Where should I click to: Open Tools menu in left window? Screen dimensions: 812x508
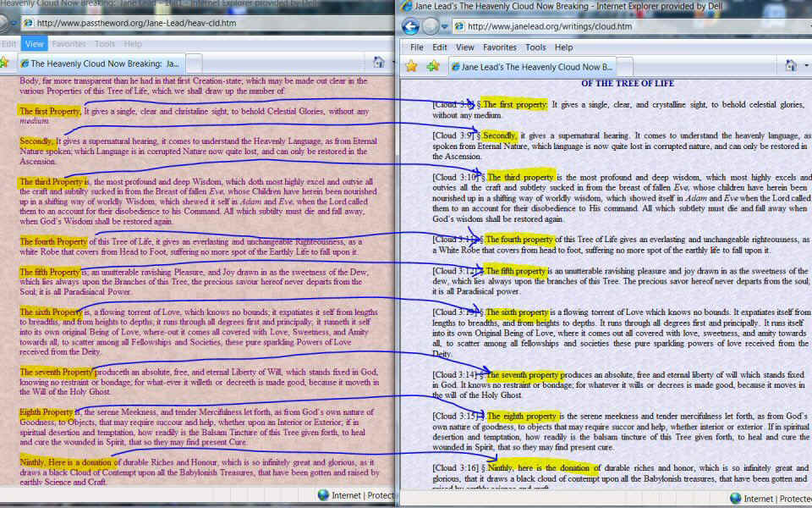coord(105,44)
